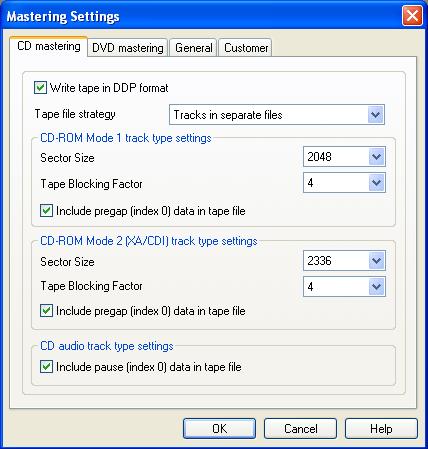Click the Cancel button
The image size is (428, 449).
click(300, 429)
